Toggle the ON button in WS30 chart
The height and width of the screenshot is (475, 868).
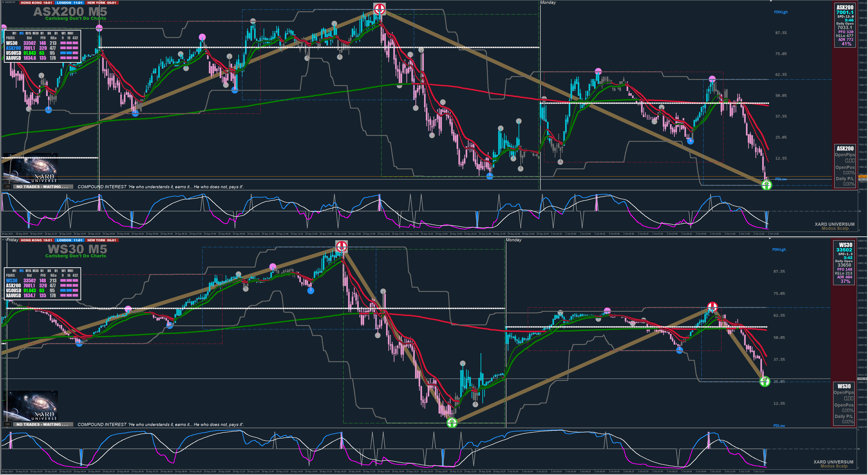(7, 424)
